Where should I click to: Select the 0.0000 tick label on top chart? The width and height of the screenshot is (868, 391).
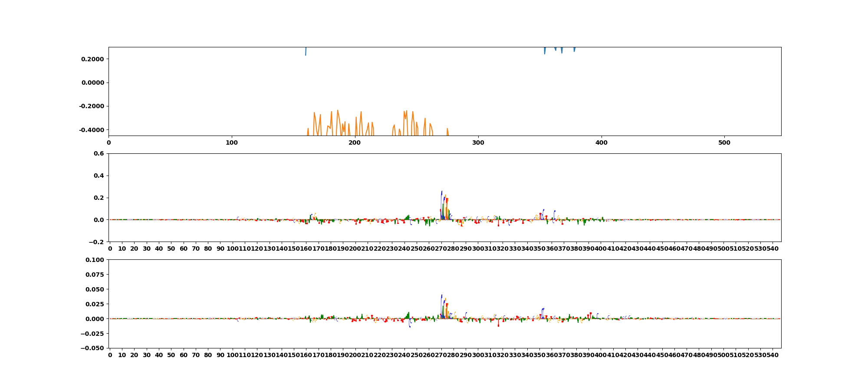(92, 83)
